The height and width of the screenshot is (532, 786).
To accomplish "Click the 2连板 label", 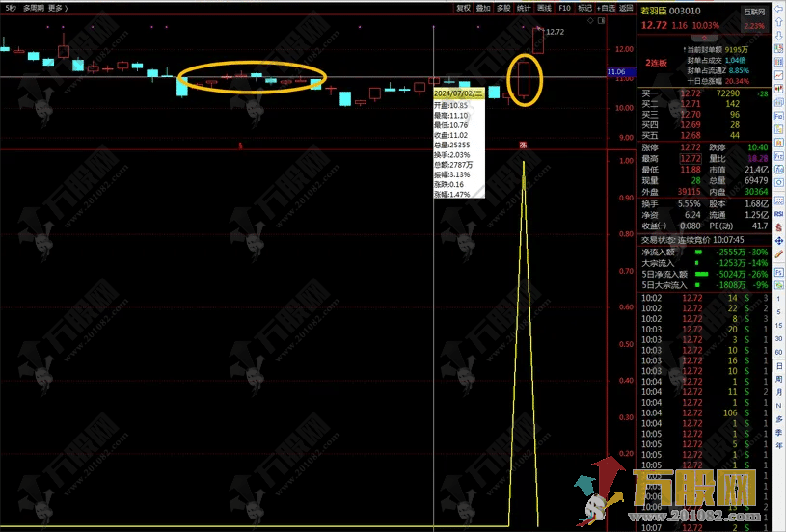I will (x=656, y=63).
